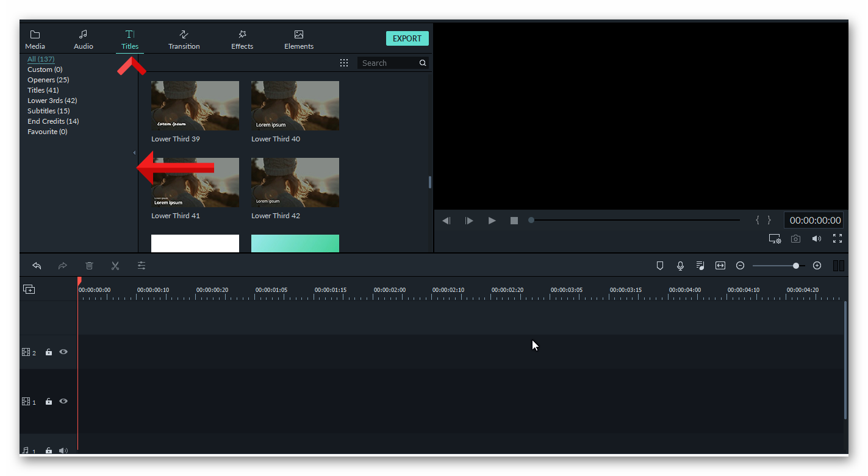Click the timeline vertical scrollbar
The height and width of the screenshot is (476, 868).
tap(845, 360)
